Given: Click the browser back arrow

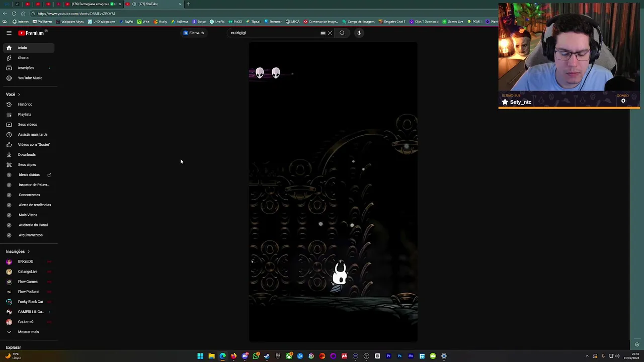Looking at the screenshot, I should [x=5, y=14].
